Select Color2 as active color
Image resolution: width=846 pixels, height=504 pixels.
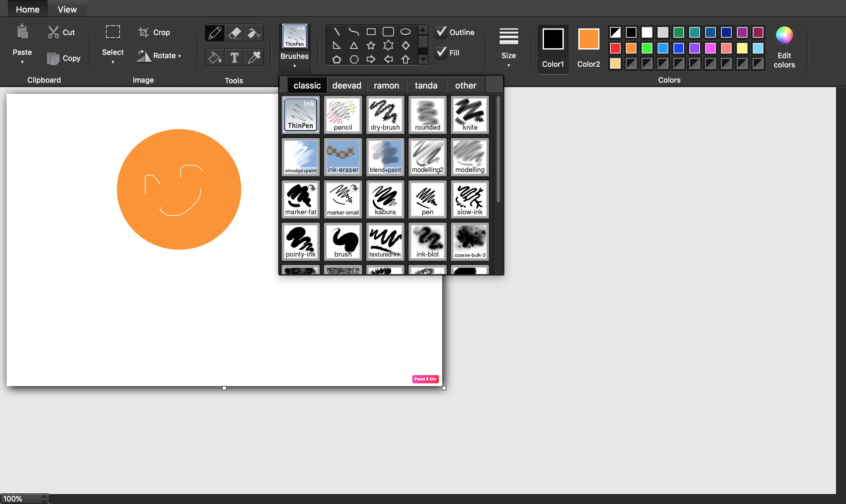(589, 39)
